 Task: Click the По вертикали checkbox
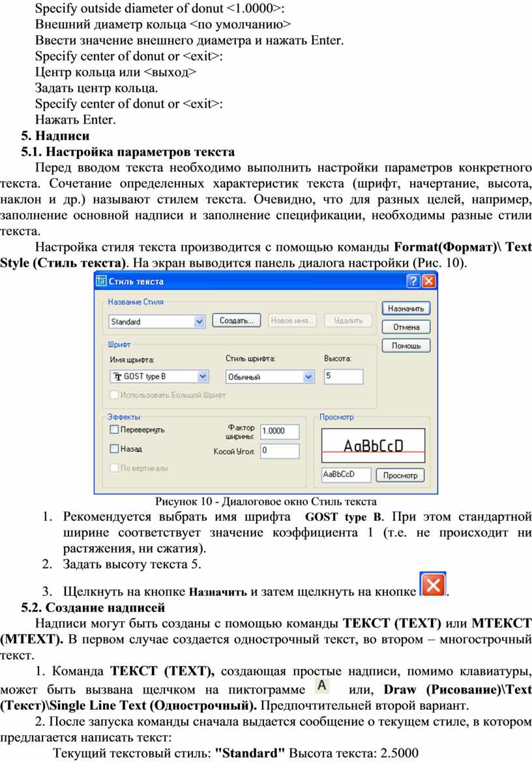point(114,468)
